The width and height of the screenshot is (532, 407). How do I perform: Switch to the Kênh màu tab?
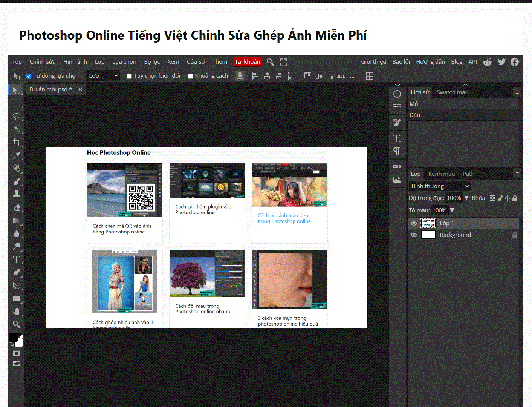pyautogui.click(x=441, y=174)
